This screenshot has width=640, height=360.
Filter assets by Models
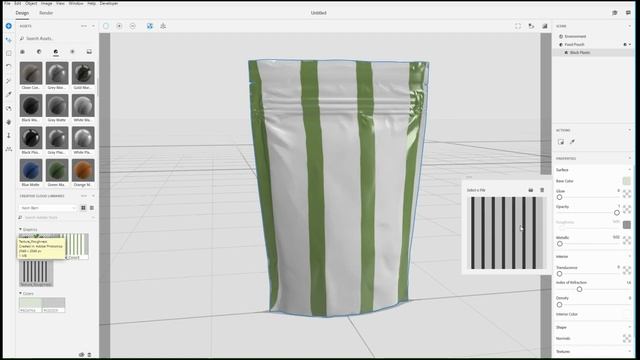click(22, 52)
